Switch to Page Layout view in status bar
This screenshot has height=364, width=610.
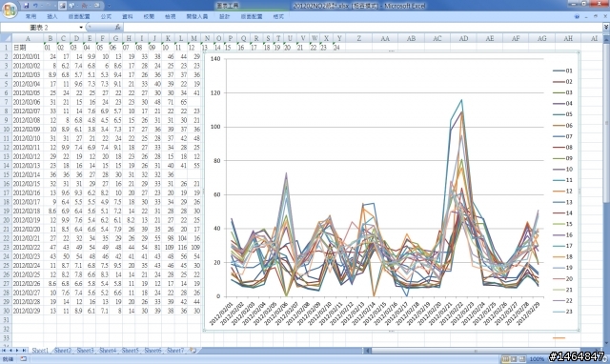pyautogui.click(x=514, y=359)
